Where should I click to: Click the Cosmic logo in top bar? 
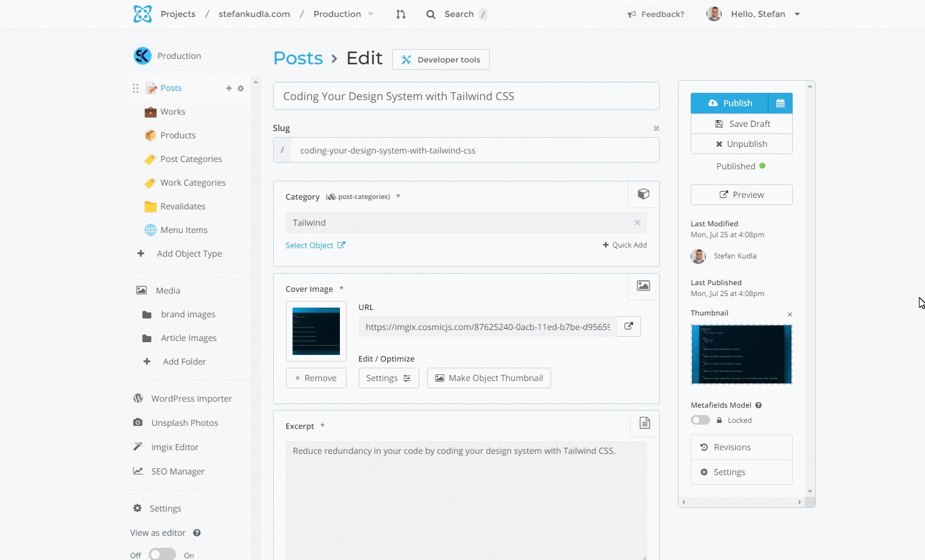(x=143, y=14)
